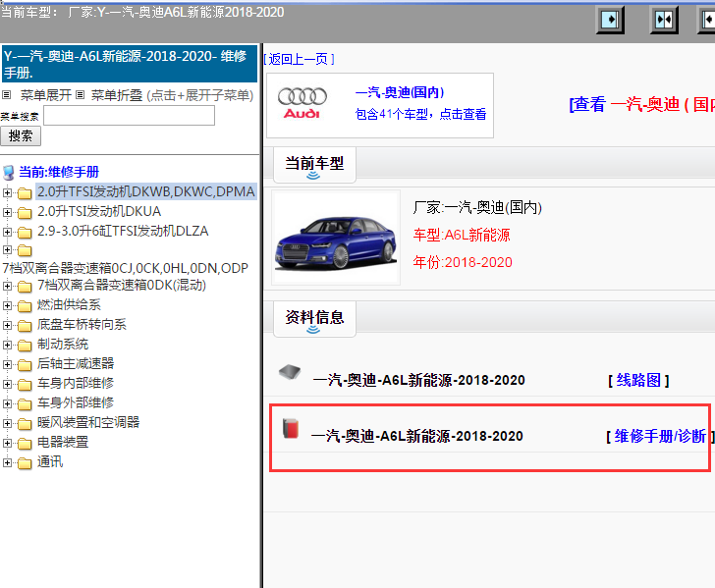
Task: Click the 当前:维修手册 root label
Action: (59, 173)
